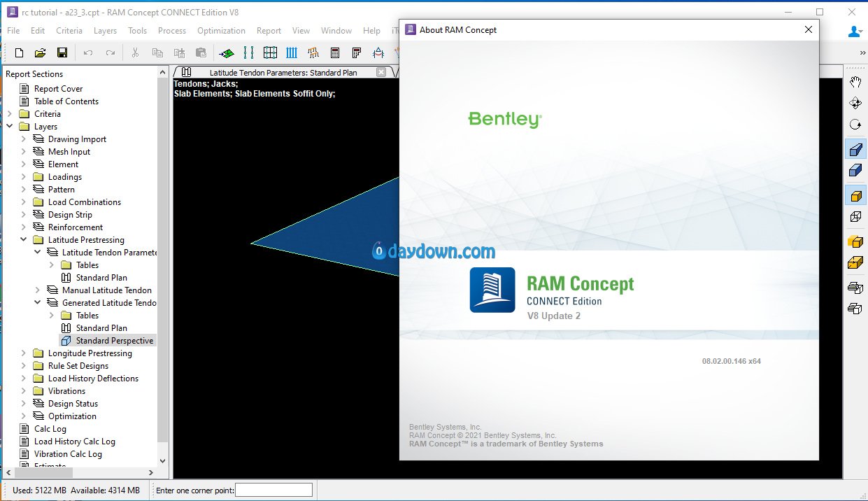This screenshot has width=868, height=501.
Task: Click the Copy icon in toolbar
Action: pyautogui.click(x=157, y=52)
